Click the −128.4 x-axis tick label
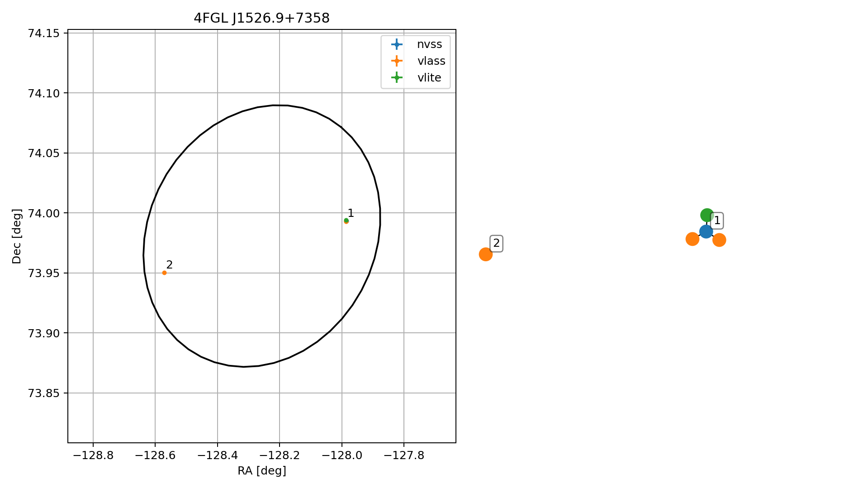868x489 pixels. 217,455
